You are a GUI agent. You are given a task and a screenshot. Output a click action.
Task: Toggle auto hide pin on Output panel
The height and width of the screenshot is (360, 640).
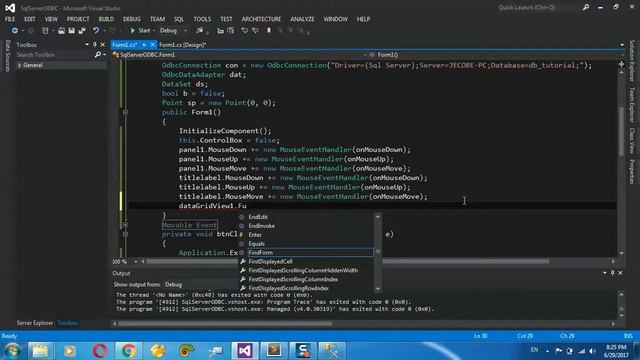(x=612, y=273)
